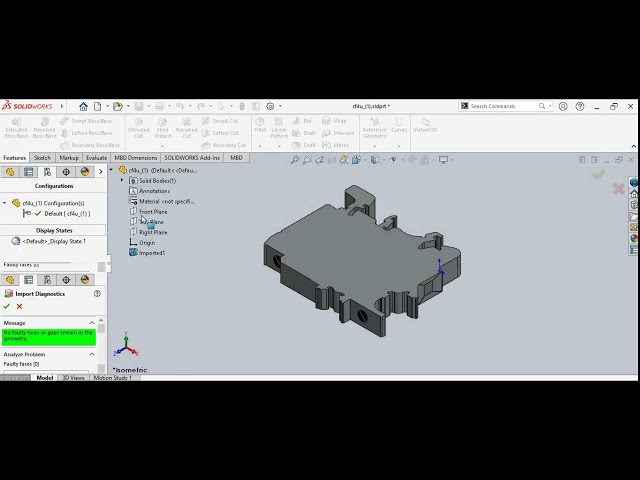Image resolution: width=640 pixels, height=480 pixels.
Task: Switch to the SOLIDWORKS Add-Ins tab
Action: [x=192, y=158]
